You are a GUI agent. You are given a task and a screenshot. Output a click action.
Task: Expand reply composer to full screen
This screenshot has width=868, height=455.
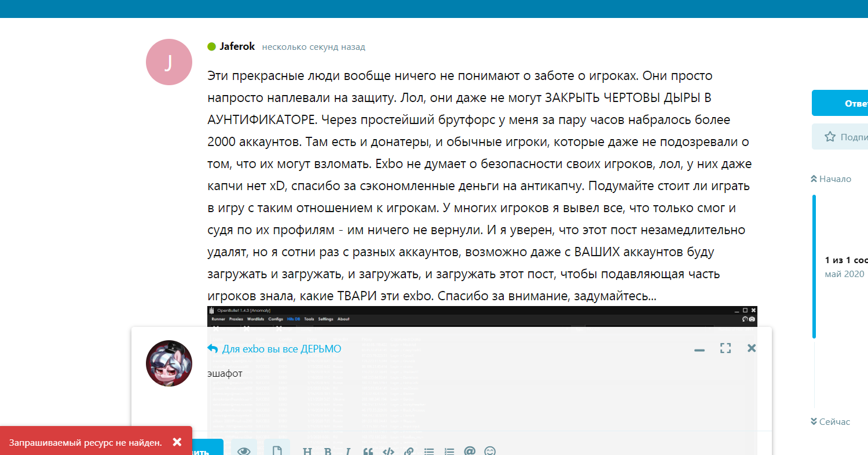[726, 348]
